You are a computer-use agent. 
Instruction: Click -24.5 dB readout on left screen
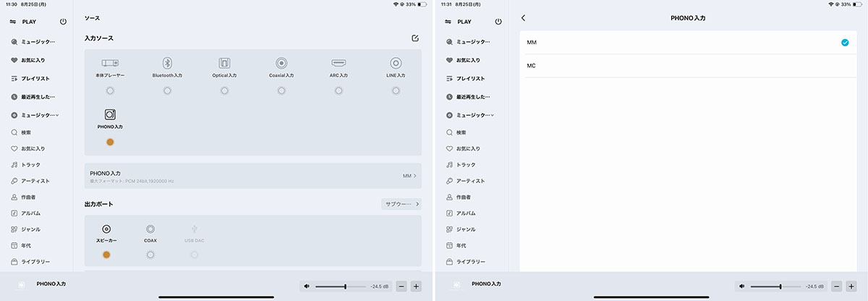point(379,287)
